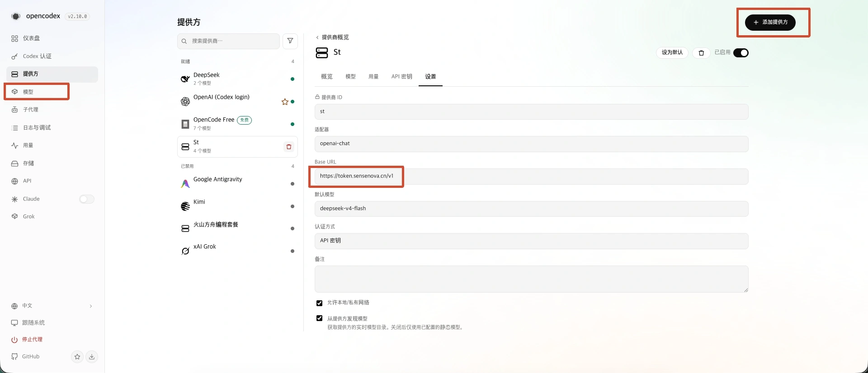Select the OpenCode Free provider
Viewport: 868px width, 373px height.
click(x=237, y=124)
